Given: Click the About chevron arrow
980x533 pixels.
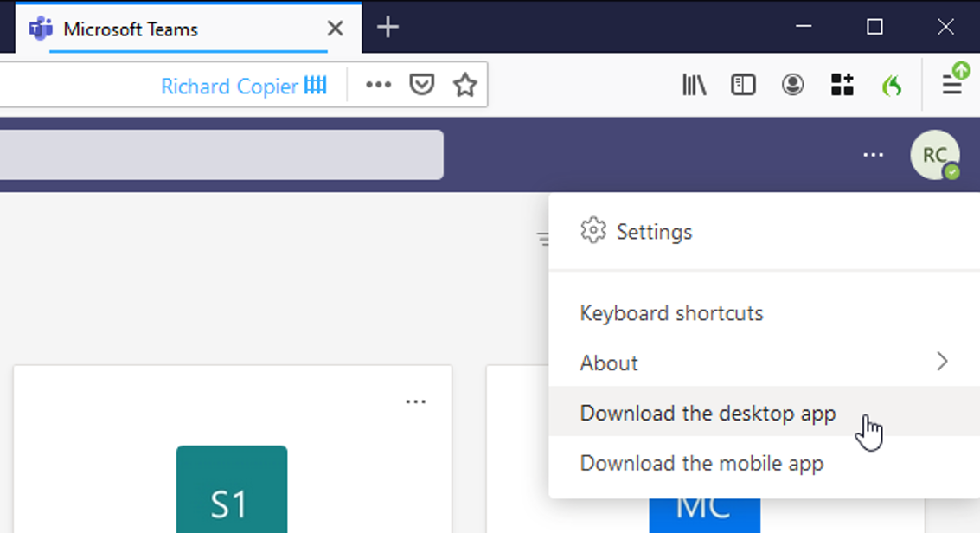Looking at the screenshot, I should pos(943,361).
